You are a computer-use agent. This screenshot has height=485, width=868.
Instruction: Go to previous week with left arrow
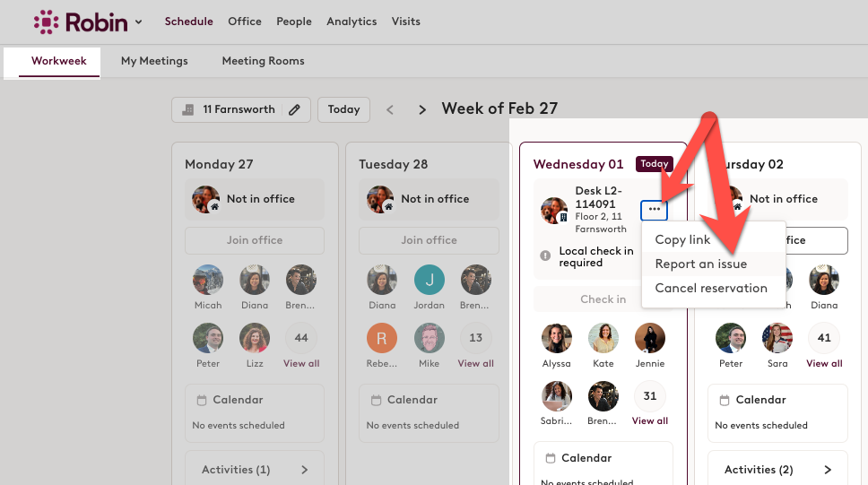390,109
